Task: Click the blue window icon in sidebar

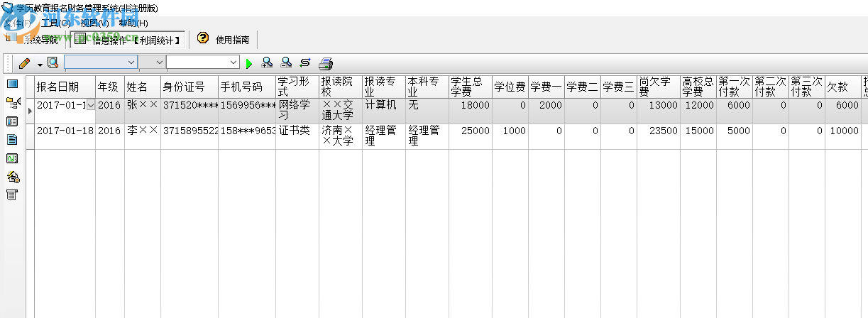Action: pos(12,84)
